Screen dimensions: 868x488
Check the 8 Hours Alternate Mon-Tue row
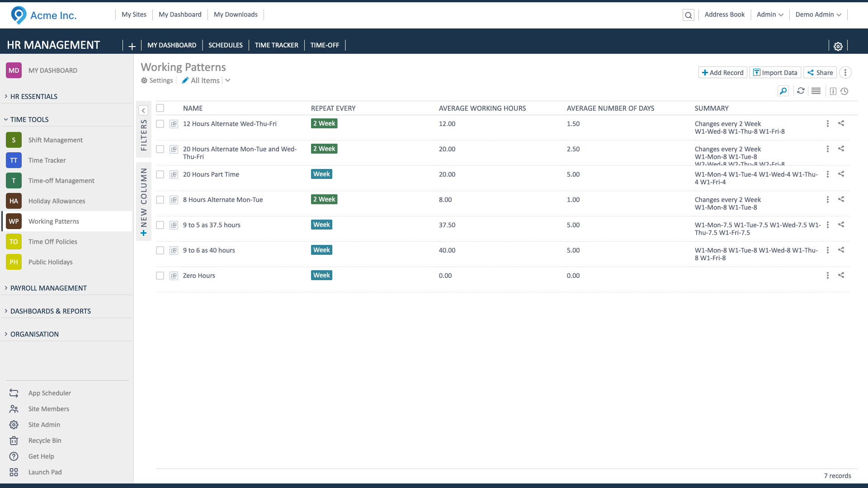[160, 200]
